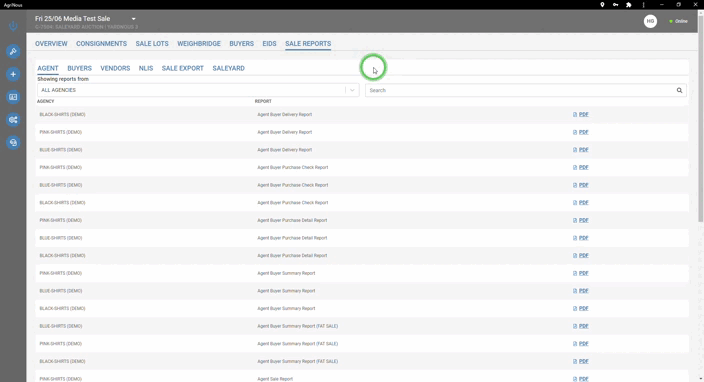
Task: Open the extensions puzzle-piece icon
Action: 629,4
